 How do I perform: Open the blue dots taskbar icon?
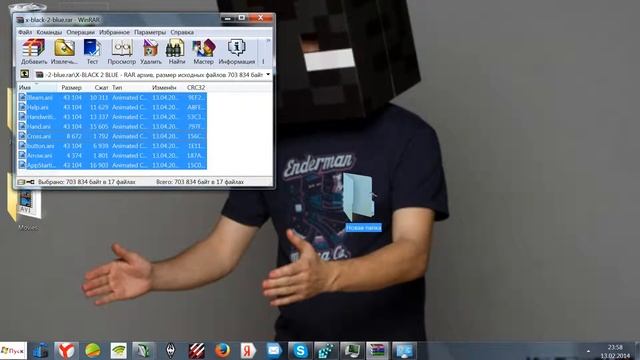[326, 351]
